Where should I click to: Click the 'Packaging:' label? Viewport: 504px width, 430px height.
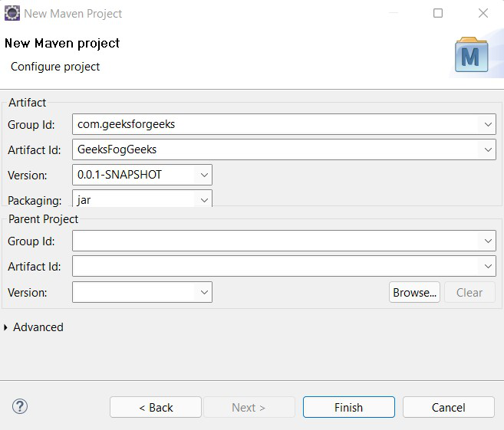tap(35, 200)
